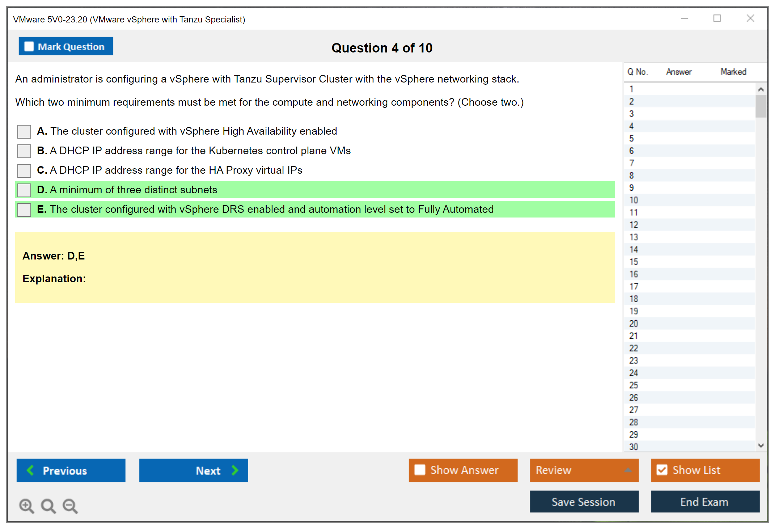The image size is (778, 532).
Task: Click the question list scrollbar thumb
Action: tap(761, 106)
